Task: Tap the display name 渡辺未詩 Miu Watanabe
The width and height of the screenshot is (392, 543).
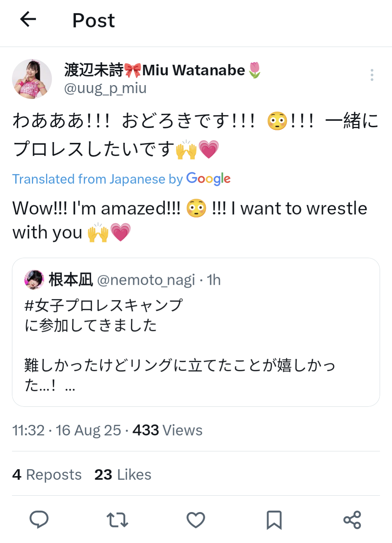Action: tap(162, 70)
